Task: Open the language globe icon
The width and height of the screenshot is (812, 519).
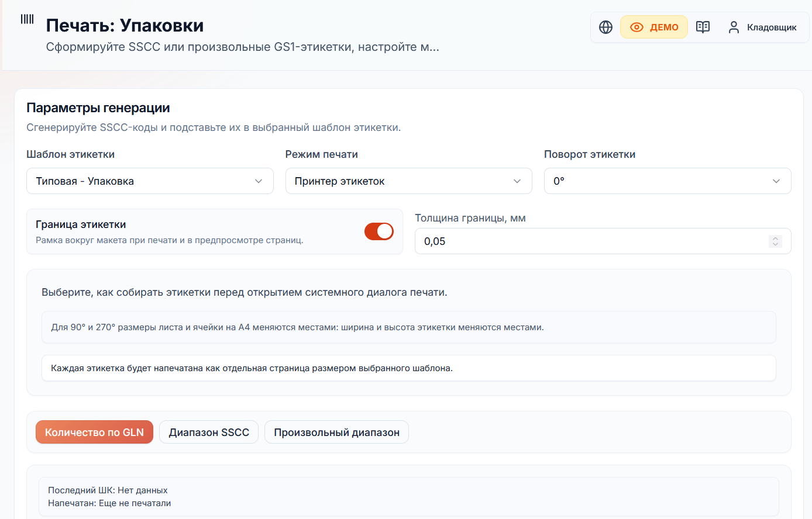Action: coord(605,27)
